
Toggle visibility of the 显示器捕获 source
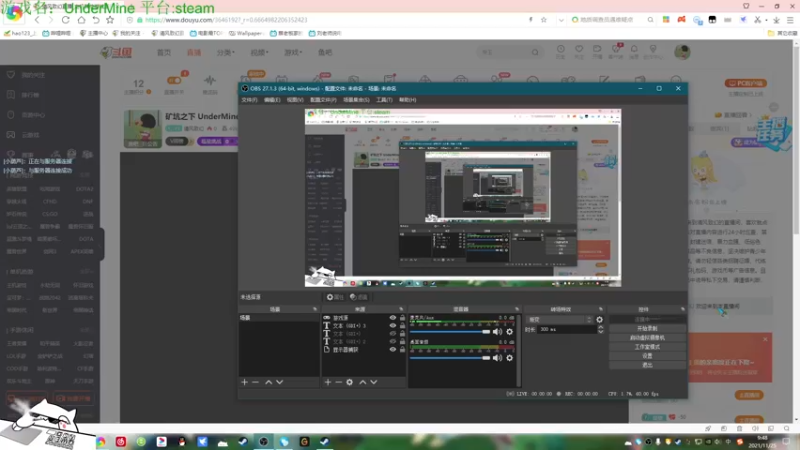point(393,349)
